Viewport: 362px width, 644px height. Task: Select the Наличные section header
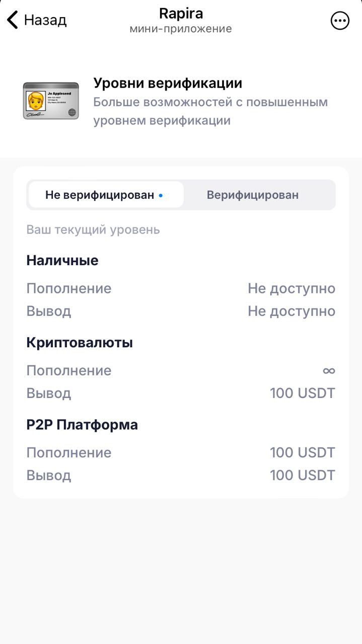(x=62, y=261)
